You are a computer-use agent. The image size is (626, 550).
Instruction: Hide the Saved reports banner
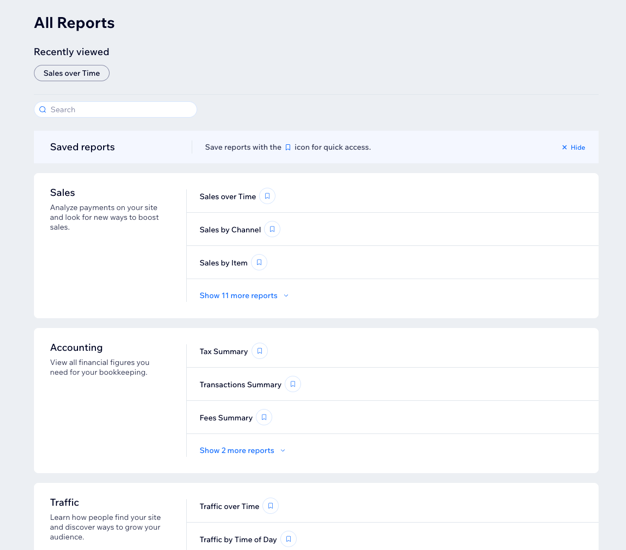click(x=573, y=148)
